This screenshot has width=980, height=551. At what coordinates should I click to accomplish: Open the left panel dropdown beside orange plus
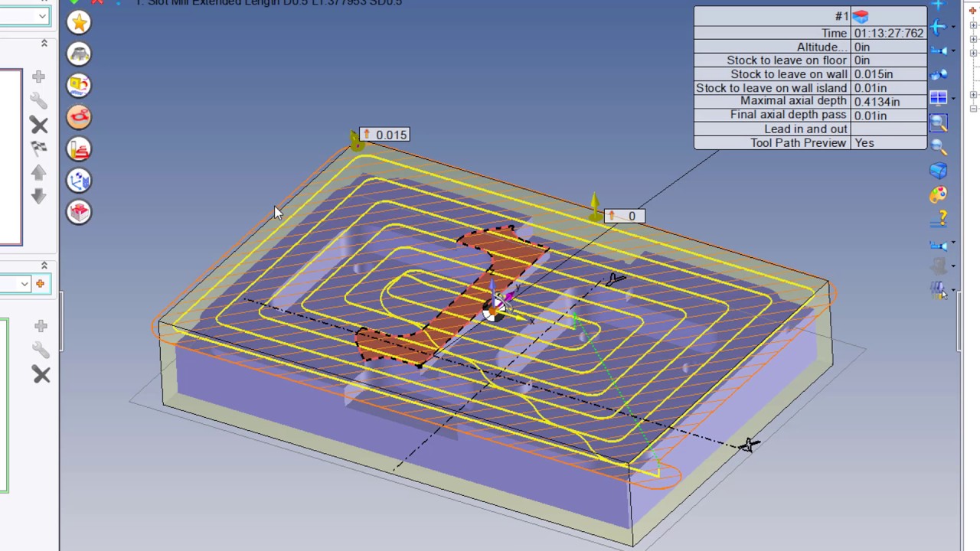(x=24, y=284)
